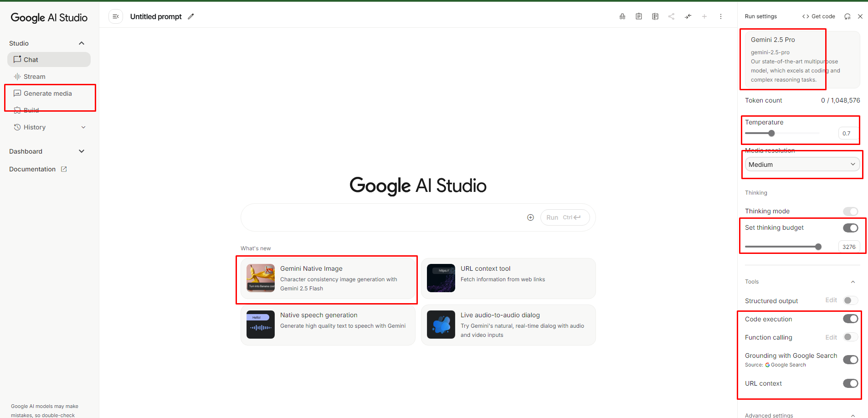Screen dimensions: 868x418
Task: Edit the Untitled prompt title
Action: pos(191,16)
